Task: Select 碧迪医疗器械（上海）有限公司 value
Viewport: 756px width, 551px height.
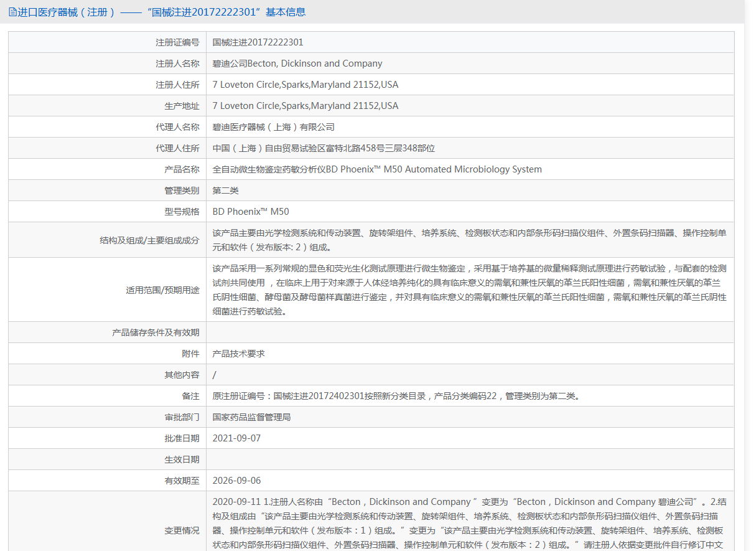Action: coord(274,127)
